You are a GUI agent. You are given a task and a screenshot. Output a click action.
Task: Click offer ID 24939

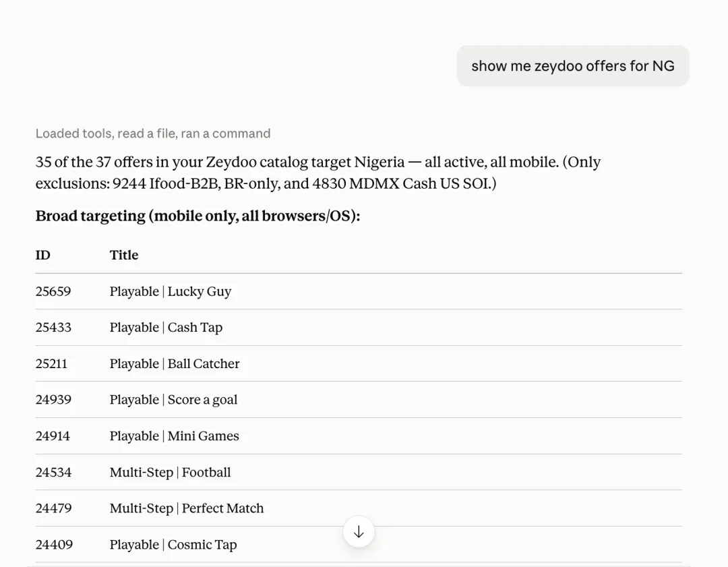click(x=53, y=400)
